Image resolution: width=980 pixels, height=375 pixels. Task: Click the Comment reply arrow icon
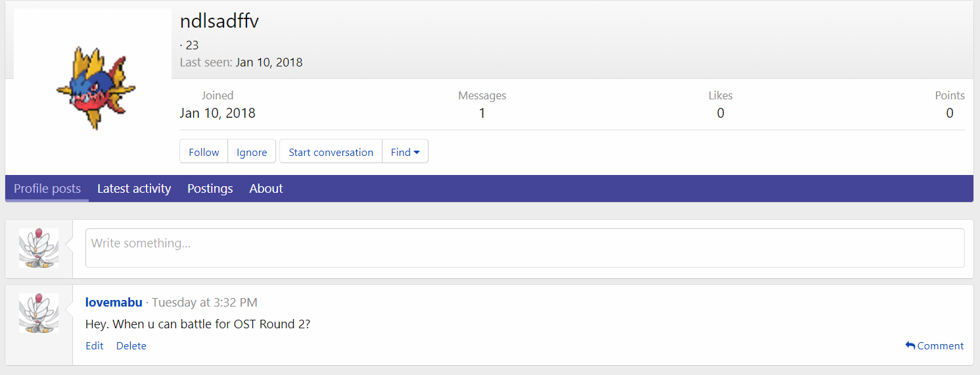[910, 345]
